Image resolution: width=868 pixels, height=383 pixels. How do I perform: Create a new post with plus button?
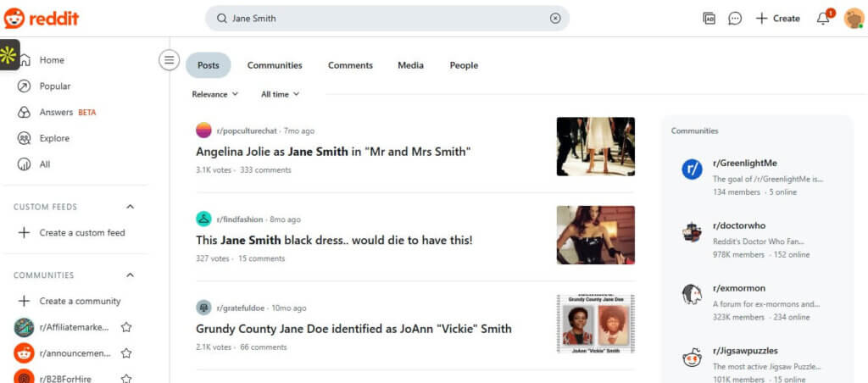tap(778, 19)
